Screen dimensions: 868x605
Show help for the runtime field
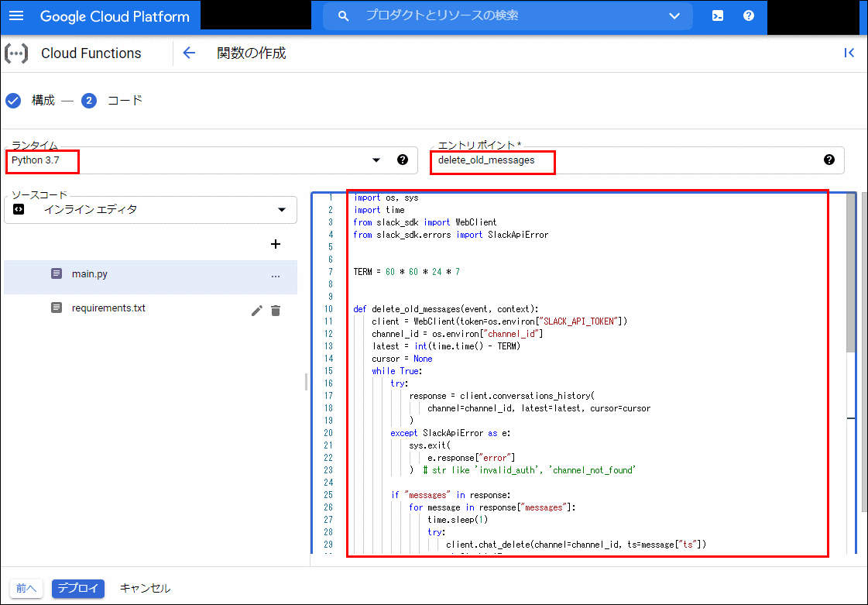[403, 160]
